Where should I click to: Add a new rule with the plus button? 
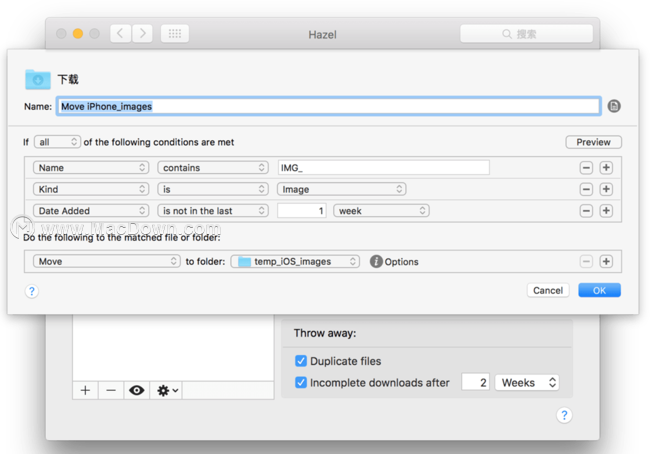coord(85,390)
